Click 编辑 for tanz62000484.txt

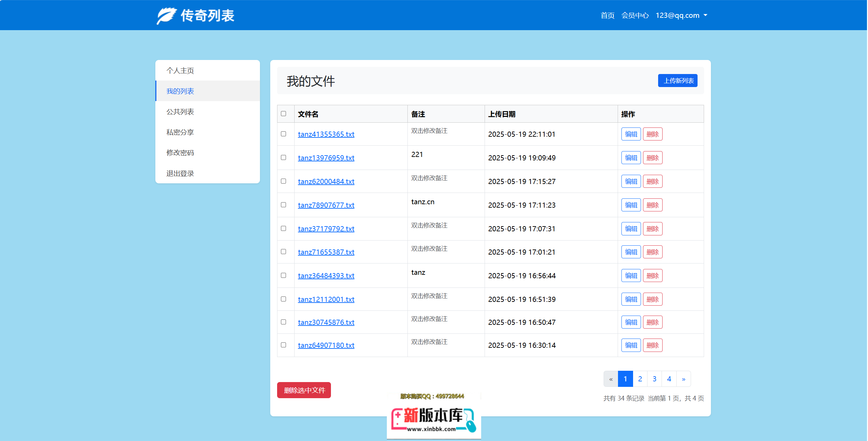[x=631, y=182]
